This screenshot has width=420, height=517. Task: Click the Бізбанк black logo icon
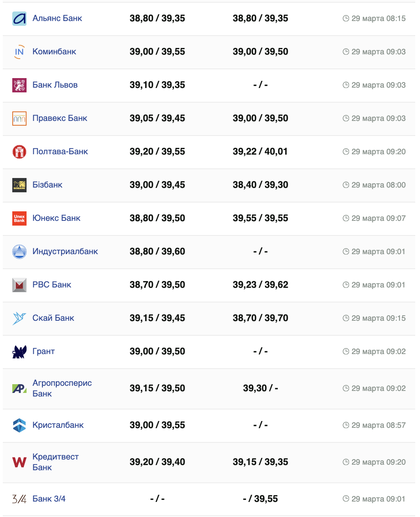click(19, 185)
